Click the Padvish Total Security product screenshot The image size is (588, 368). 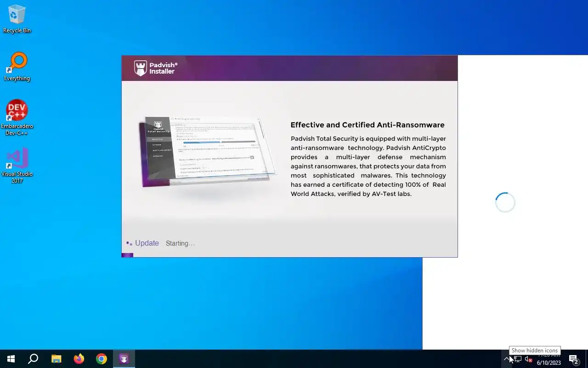pos(208,152)
